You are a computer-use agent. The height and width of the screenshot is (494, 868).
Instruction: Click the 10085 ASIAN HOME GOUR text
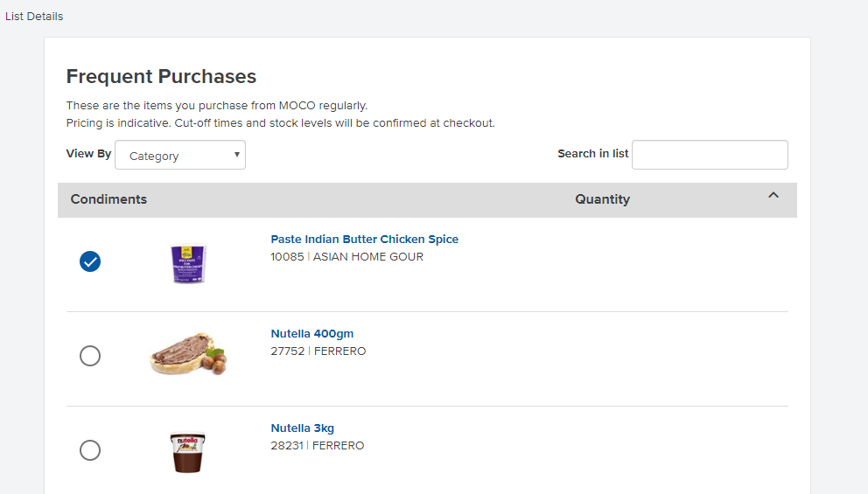coord(346,257)
